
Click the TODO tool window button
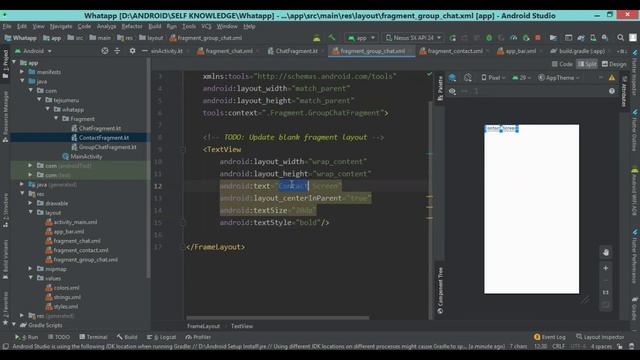coord(59,337)
